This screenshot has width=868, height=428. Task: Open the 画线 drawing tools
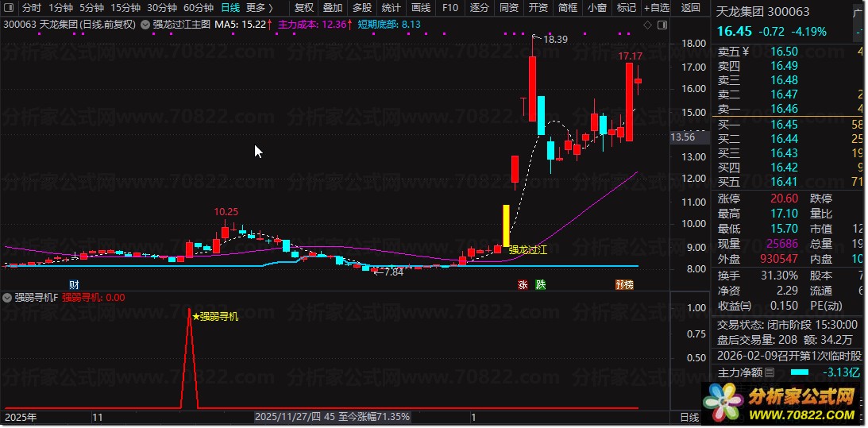tap(421, 8)
